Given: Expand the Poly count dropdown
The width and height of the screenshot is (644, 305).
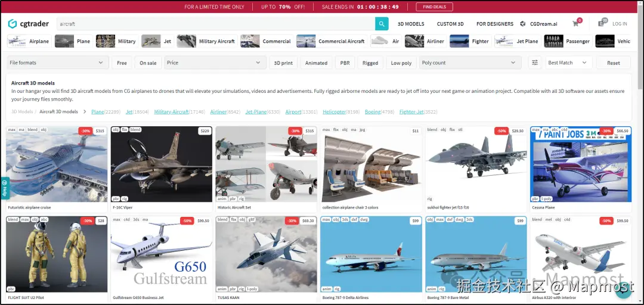Looking at the screenshot, I should pyautogui.click(x=470, y=63).
